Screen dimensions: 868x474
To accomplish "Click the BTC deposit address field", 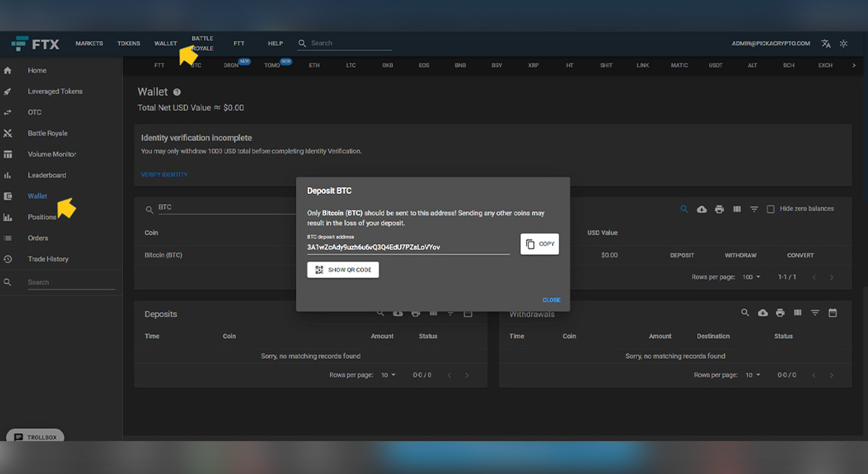I will point(408,247).
